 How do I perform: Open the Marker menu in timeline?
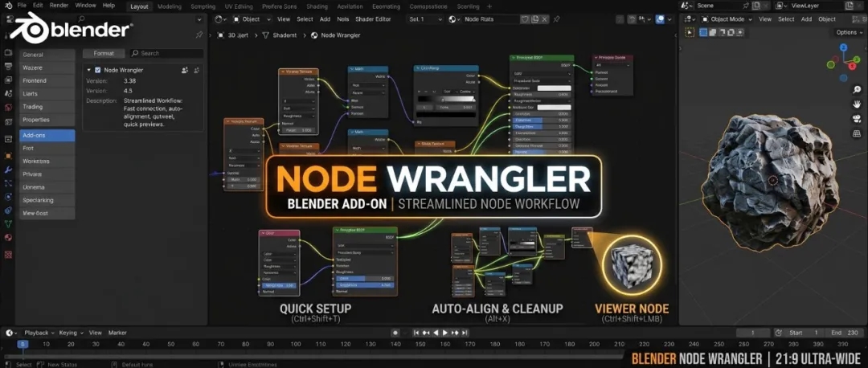(117, 333)
